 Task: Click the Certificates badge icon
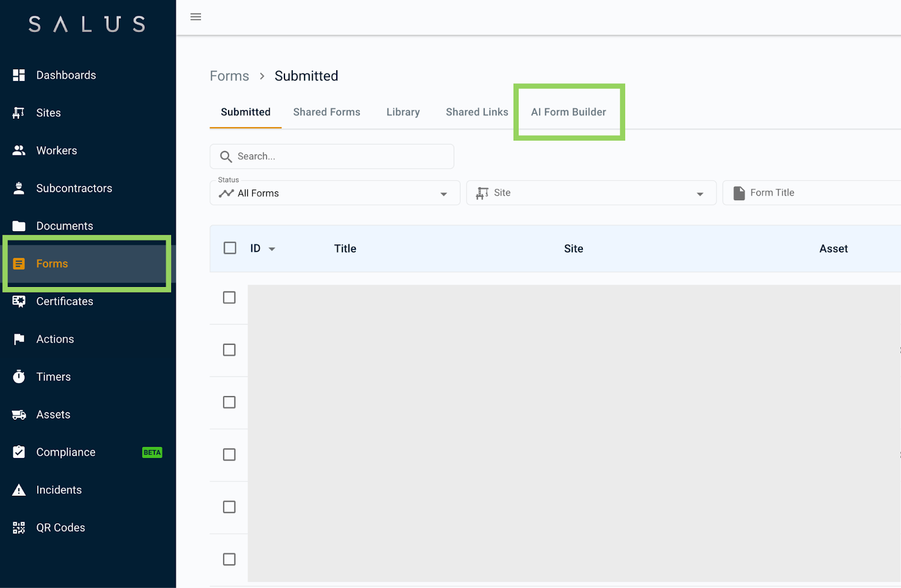(19, 301)
